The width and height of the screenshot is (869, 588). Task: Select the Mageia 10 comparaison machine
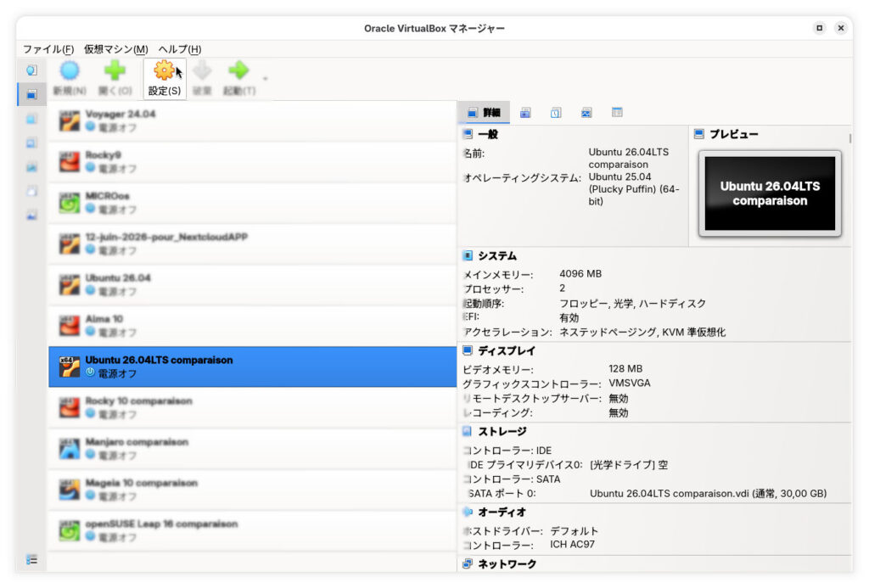tap(252, 490)
